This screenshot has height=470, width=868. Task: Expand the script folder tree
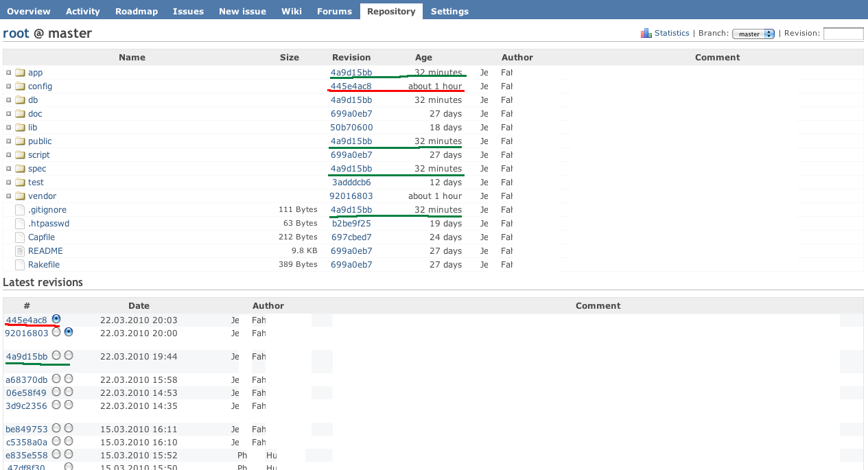click(x=9, y=155)
